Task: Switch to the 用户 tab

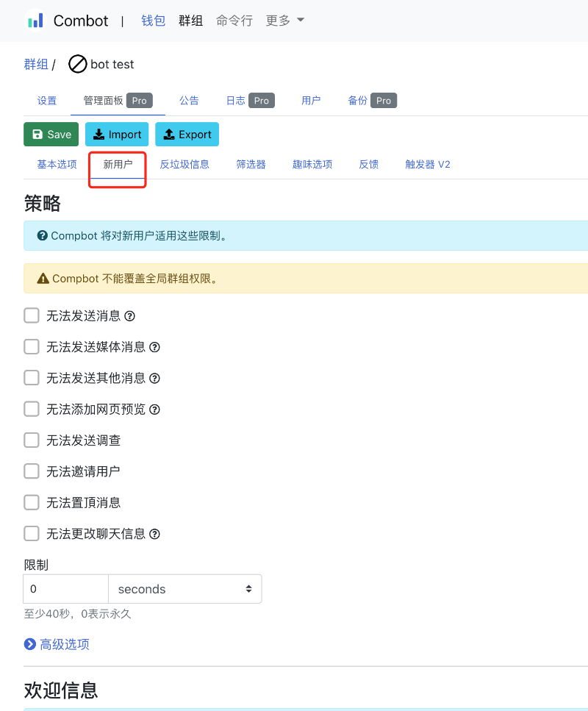Action: click(311, 101)
